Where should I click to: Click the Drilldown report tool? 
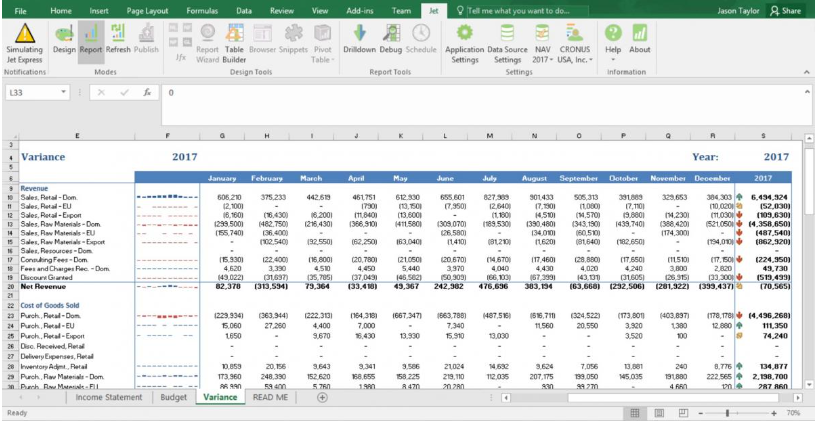pos(359,40)
